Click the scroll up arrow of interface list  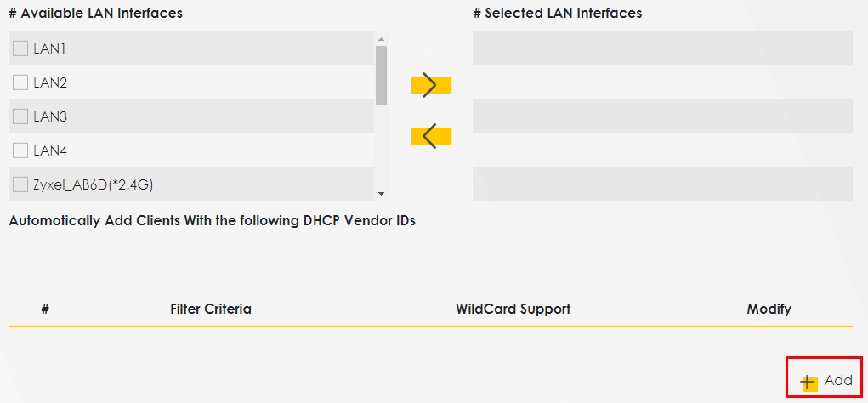[381, 39]
